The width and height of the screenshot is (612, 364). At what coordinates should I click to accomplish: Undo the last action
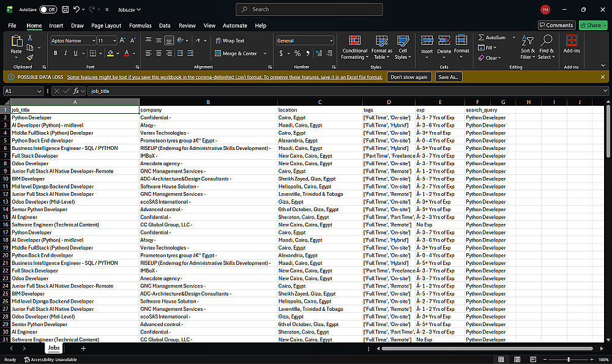[76, 9]
